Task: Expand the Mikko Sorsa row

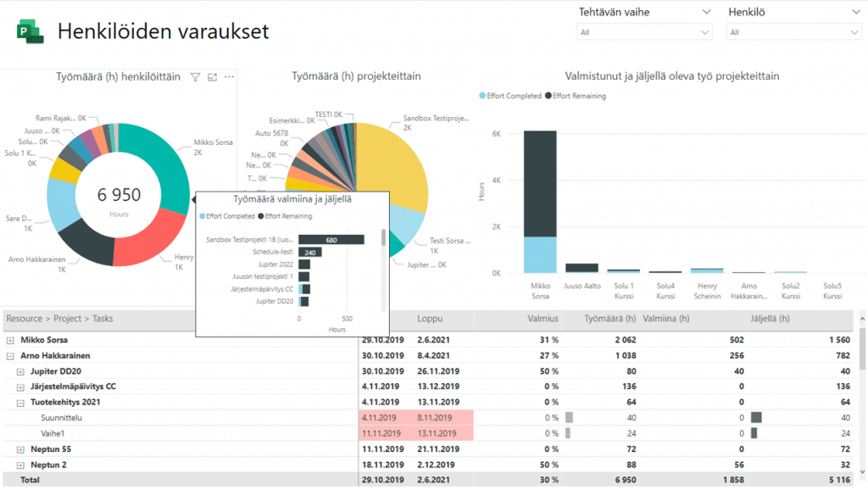Action: click(x=10, y=340)
